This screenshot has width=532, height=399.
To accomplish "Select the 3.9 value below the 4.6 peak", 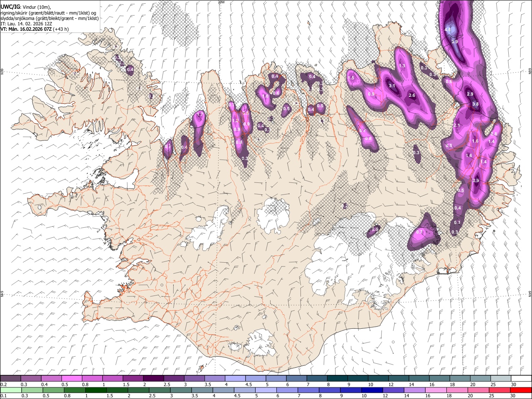I will coord(455,42).
